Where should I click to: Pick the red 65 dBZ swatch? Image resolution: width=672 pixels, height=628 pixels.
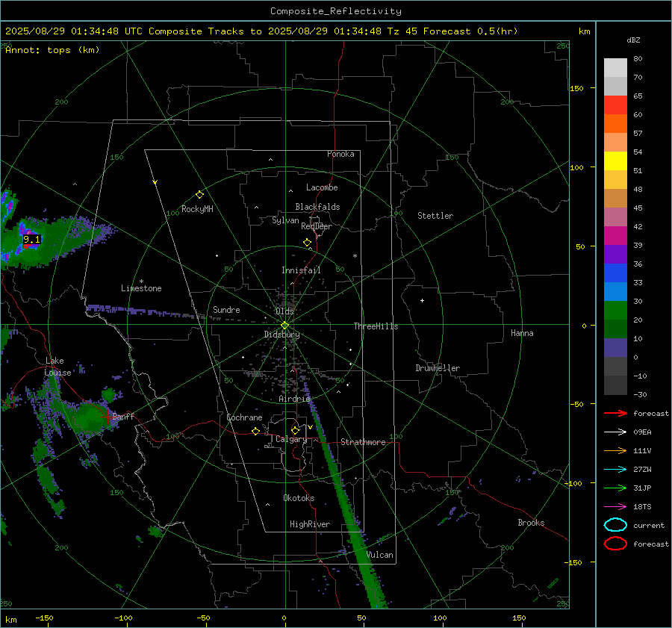click(x=615, y=105)
